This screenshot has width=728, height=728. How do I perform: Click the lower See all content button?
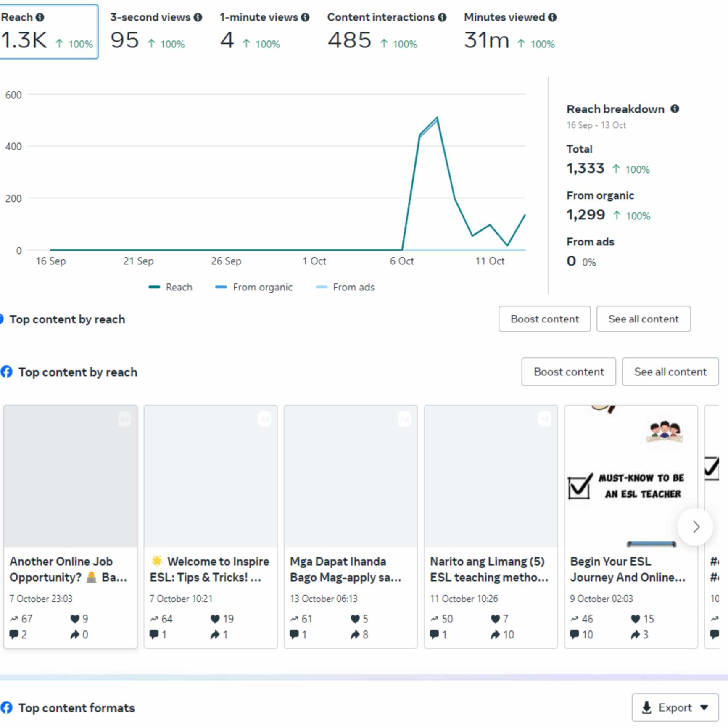tap(670, 372)
